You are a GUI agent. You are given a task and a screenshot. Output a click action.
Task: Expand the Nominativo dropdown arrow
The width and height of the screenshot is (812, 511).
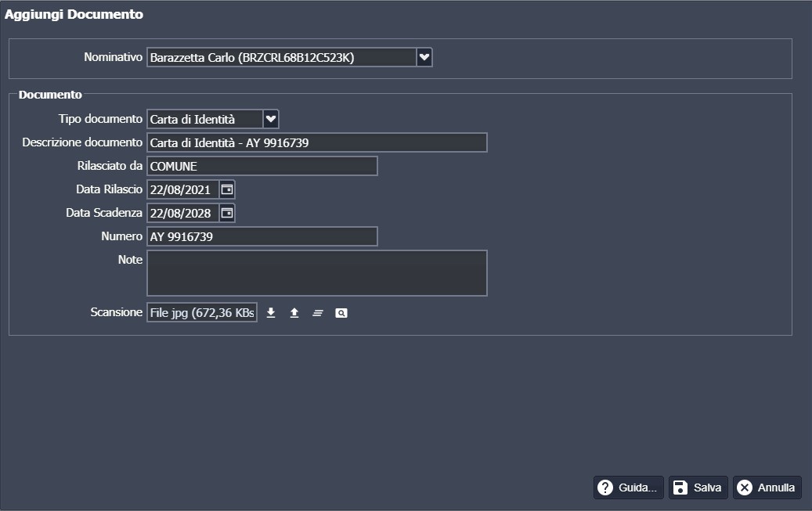[424, 57]
